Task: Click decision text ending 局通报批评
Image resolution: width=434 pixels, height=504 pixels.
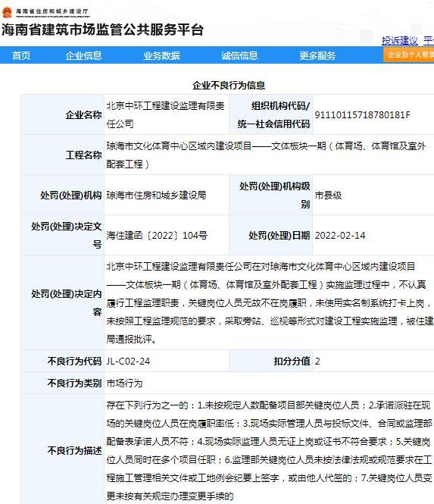Action: [270, 303]
